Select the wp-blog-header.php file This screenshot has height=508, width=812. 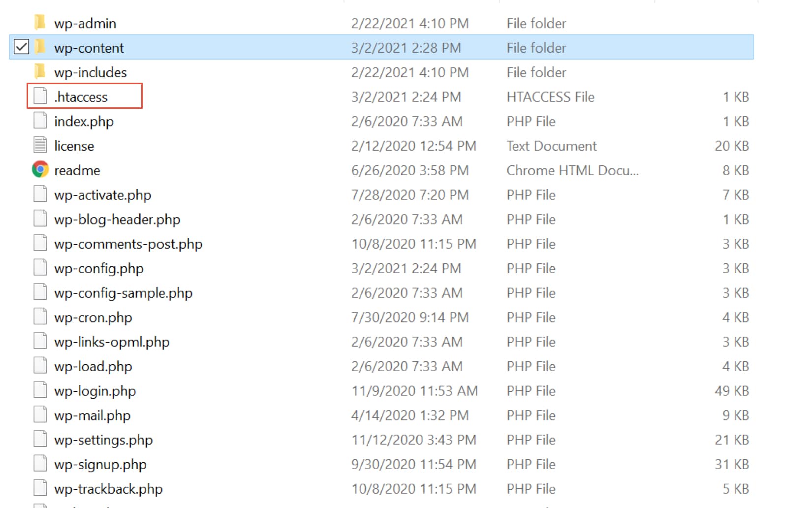(117, 219)
